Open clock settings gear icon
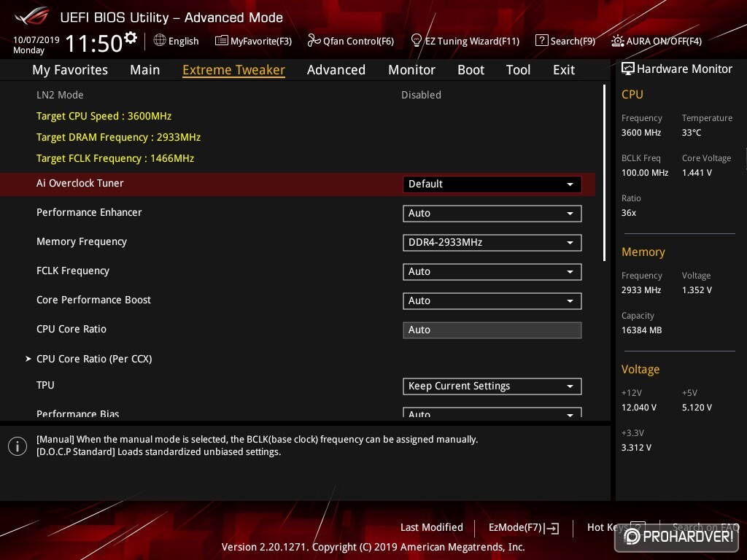The width and height of the screenshot is (747, 560). [131, 38]
